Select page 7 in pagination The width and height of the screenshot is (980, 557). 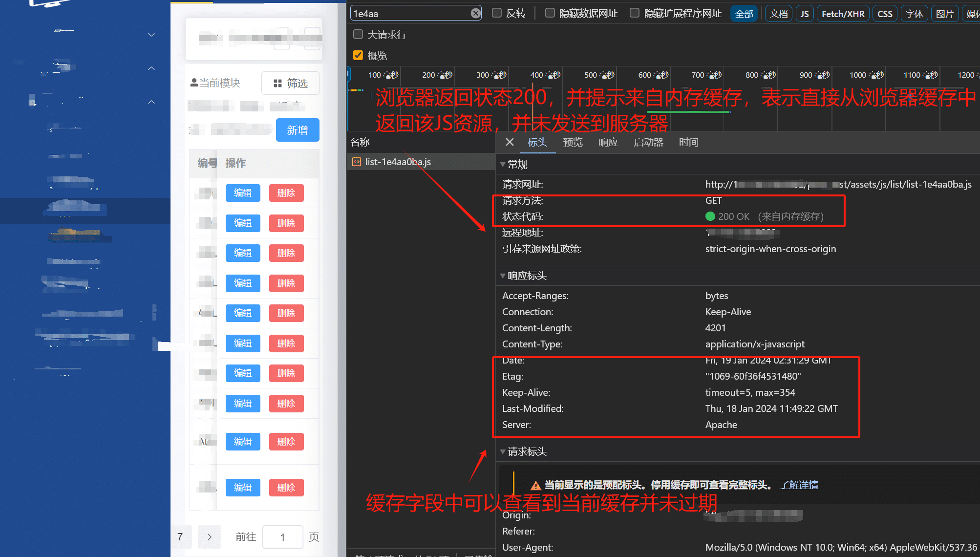tap(180, 537)
